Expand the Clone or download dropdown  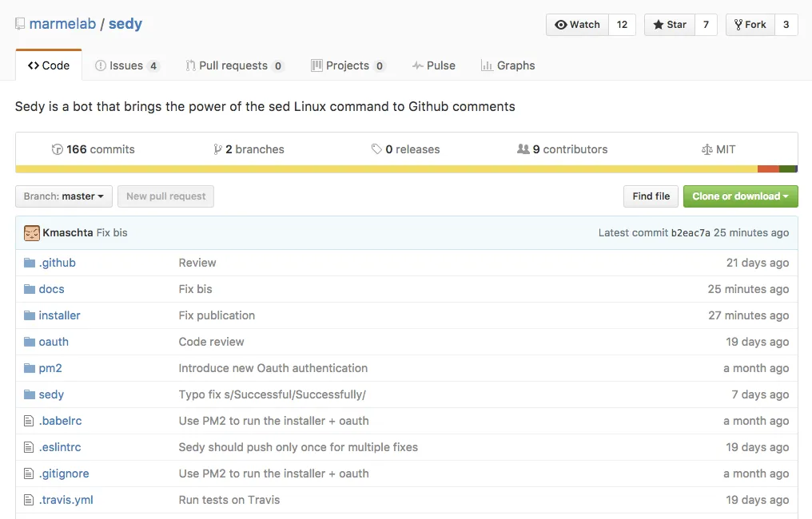pos(741,196)
